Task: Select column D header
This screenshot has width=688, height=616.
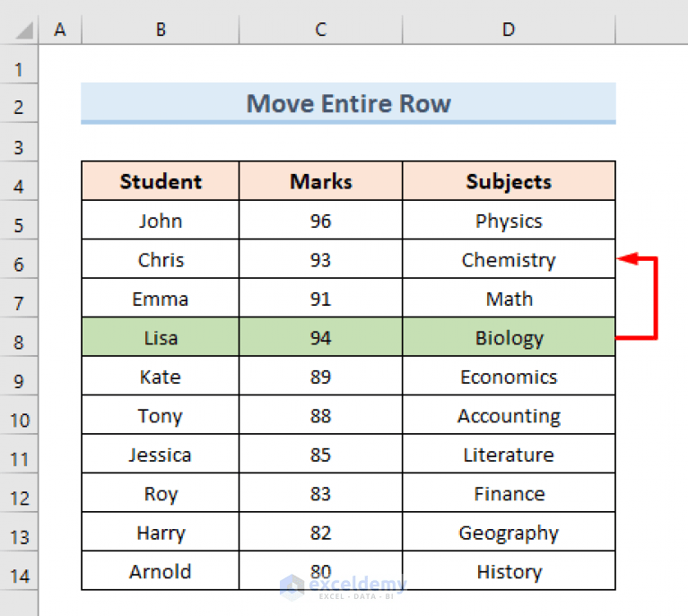Action: 509,30
